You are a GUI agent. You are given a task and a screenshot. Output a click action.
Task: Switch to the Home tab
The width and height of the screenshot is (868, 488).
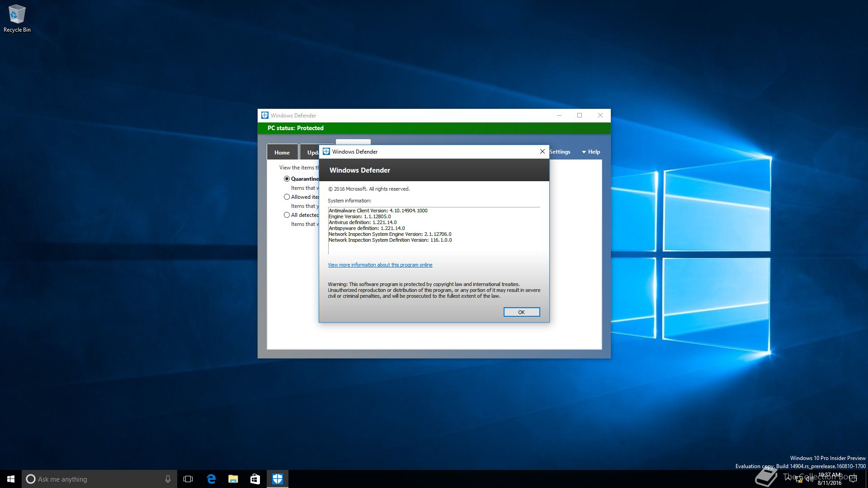282,152
